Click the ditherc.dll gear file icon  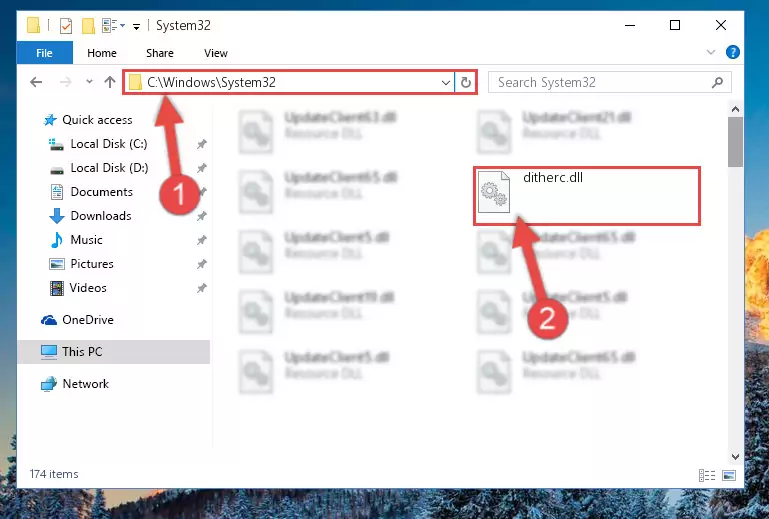point(493,192)
